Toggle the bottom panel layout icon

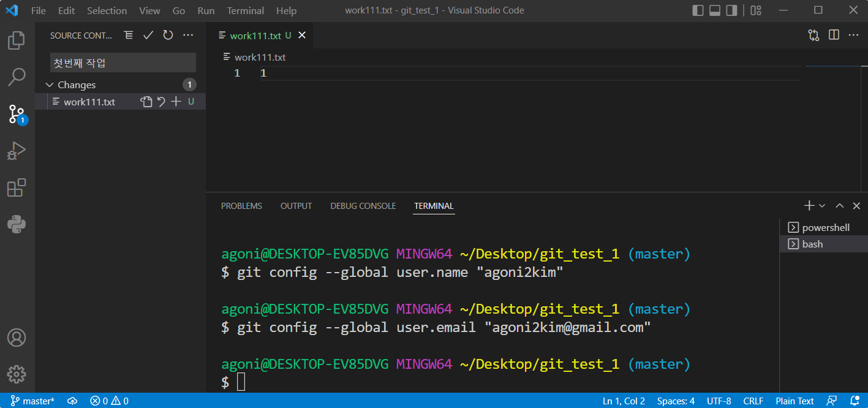715,10
